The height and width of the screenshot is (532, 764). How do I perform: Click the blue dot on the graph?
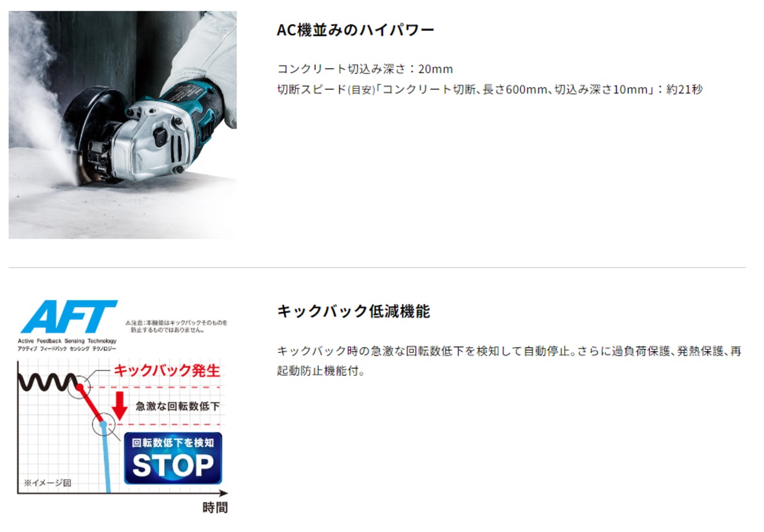[103, 424]
